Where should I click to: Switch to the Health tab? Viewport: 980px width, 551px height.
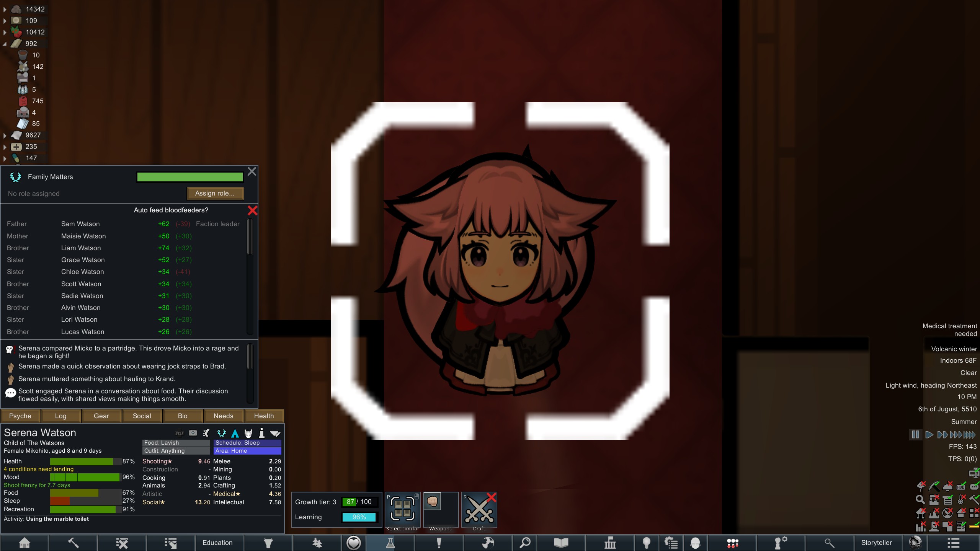tap(264, 416)
